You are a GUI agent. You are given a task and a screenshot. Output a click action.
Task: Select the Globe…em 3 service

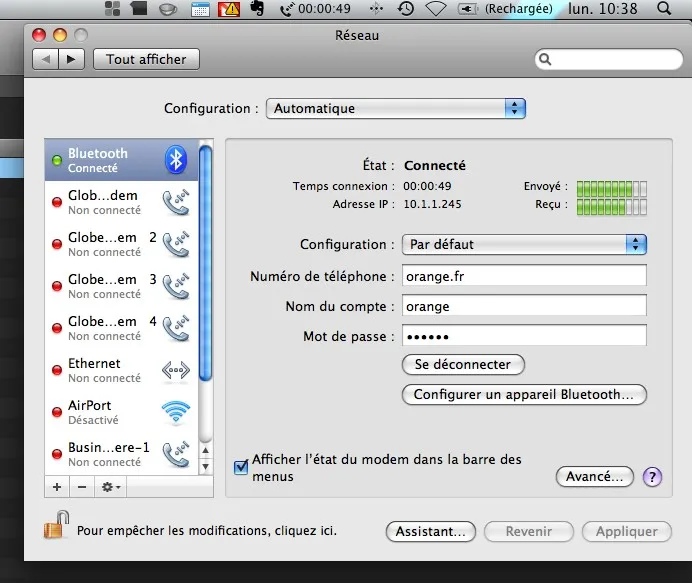[x=122, y=286]
